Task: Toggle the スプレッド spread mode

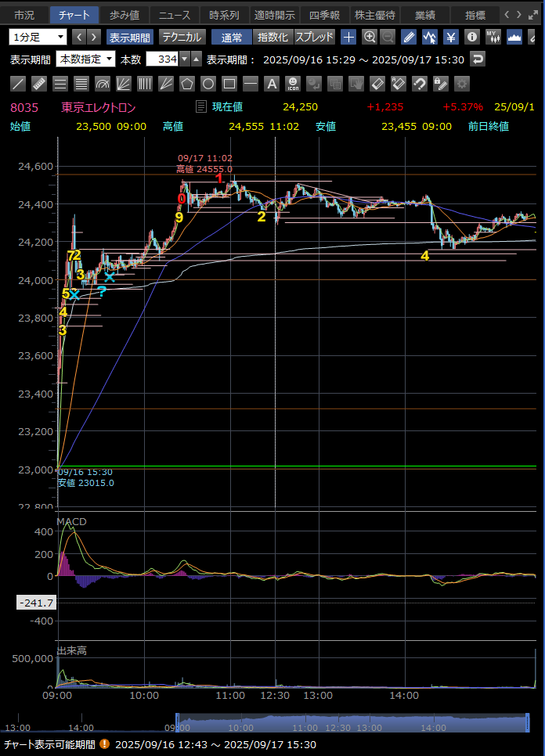Action: pyautogui.click(x=315, y=37)
